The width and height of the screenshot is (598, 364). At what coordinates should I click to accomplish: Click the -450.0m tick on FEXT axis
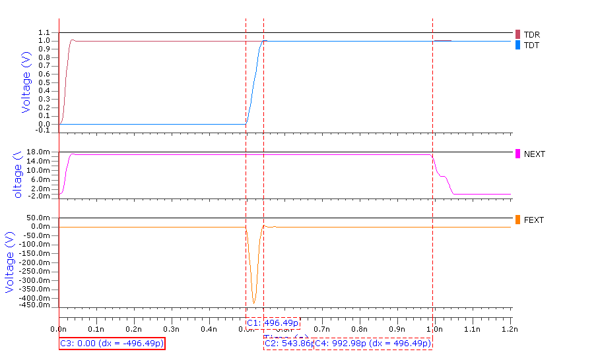[34, 305]
